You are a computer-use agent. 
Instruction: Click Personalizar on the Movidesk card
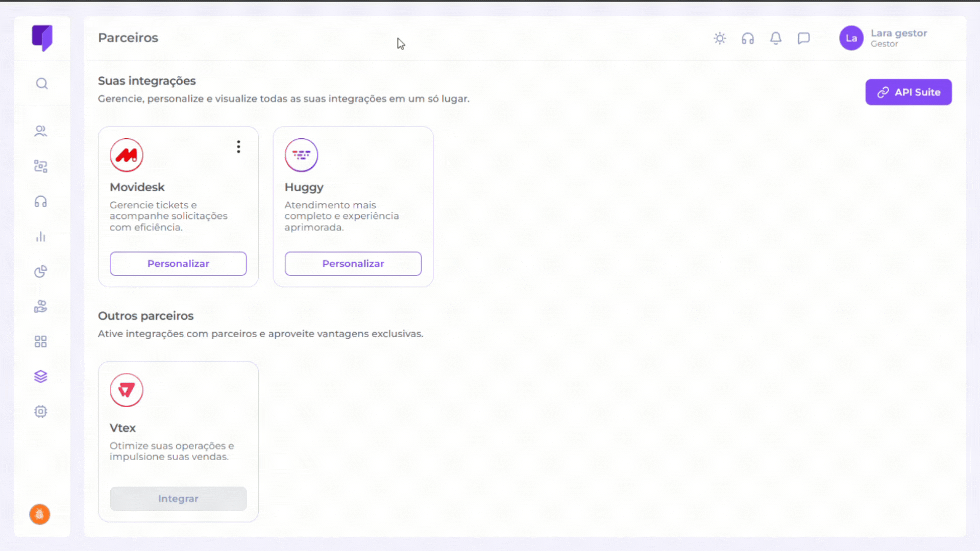tap(178, 264)
